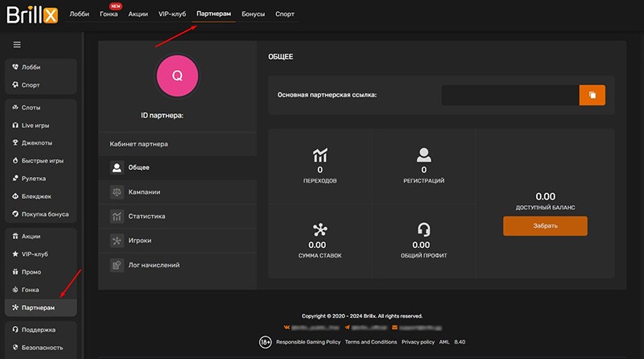The image size is (644, 359).
Task: Open the Статистика partner section
Action: tap(146, 217)
